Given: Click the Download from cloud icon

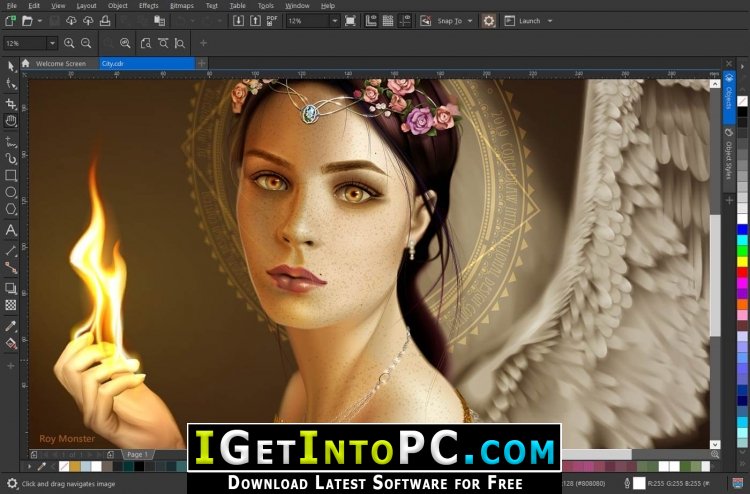Looking at the screenshot, I should 71,21.
